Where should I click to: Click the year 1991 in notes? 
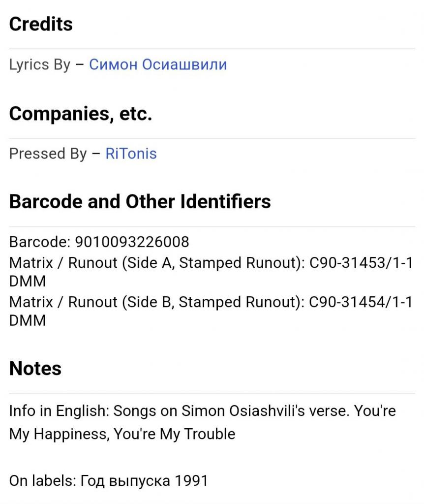click(191, 481)
